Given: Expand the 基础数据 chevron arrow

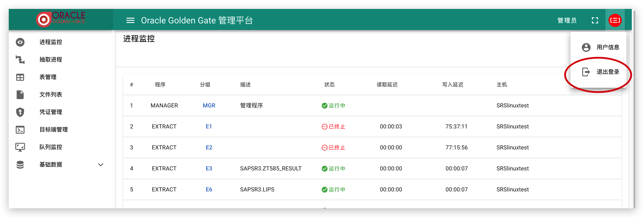Looking at the screenshot, I should pos(100,164).
